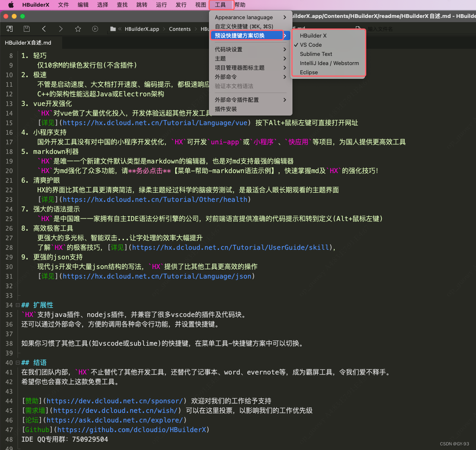Click the save file icon

(x=27, y=29)
